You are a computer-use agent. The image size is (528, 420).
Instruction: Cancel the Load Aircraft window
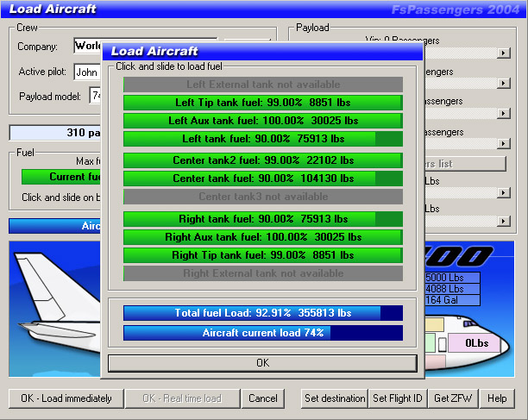click(x=263, y=398)
